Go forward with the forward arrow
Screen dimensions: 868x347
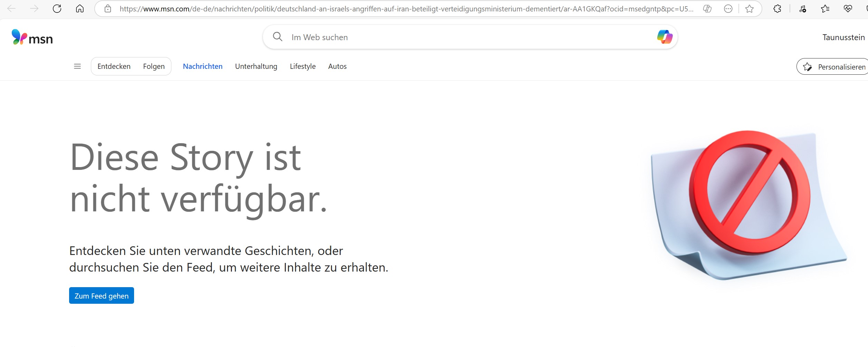[x=34, y=9]
